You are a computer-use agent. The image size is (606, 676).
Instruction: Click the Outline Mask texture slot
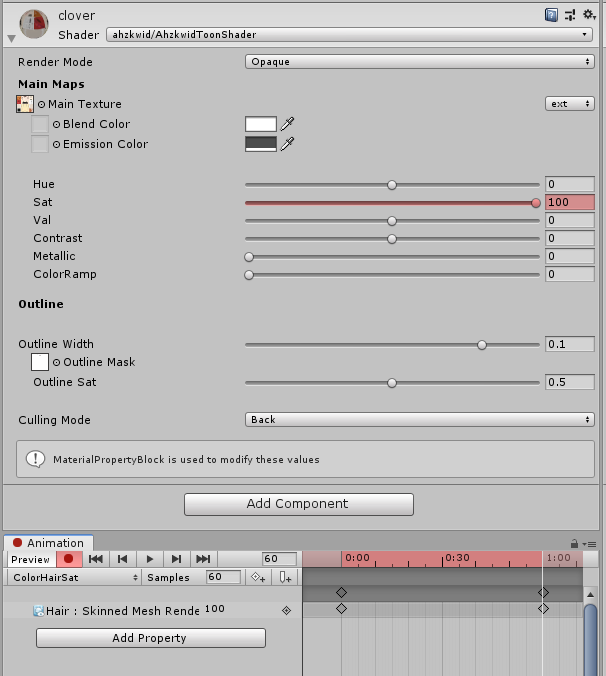point(40,362)
